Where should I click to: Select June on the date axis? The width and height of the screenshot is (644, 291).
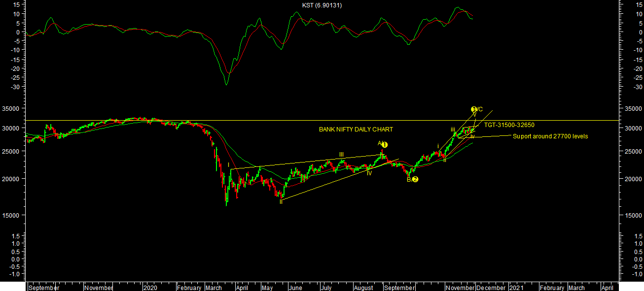295,288
